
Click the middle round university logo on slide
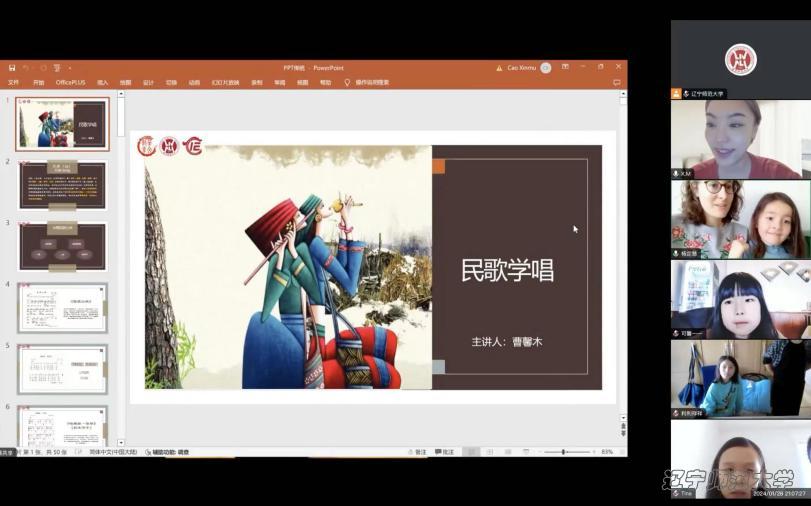169,146
